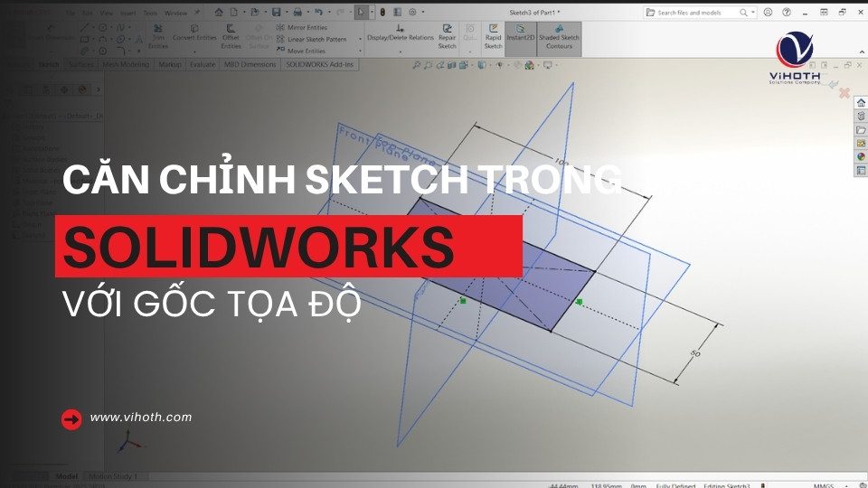Open Custom Properties in task pane

(x=861, y=171)
